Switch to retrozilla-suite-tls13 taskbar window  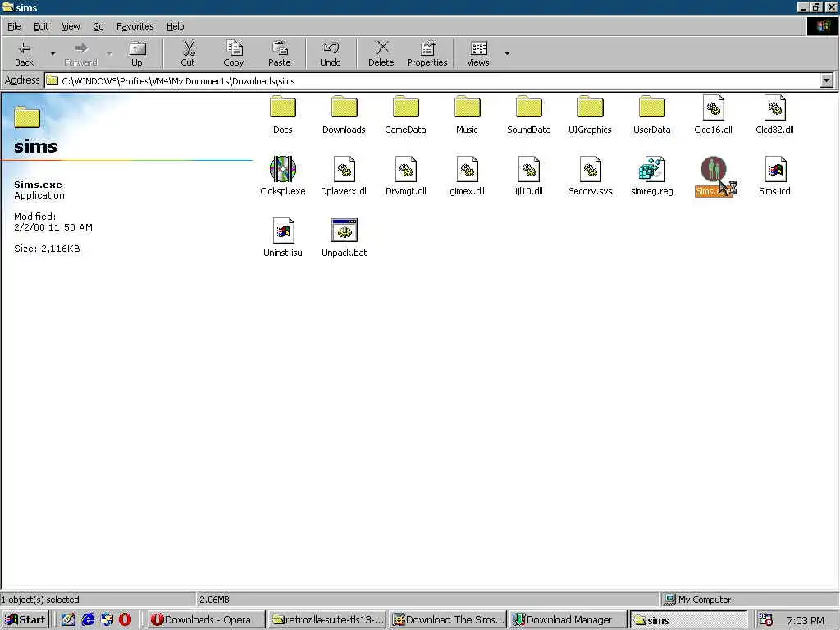point(327,620)
